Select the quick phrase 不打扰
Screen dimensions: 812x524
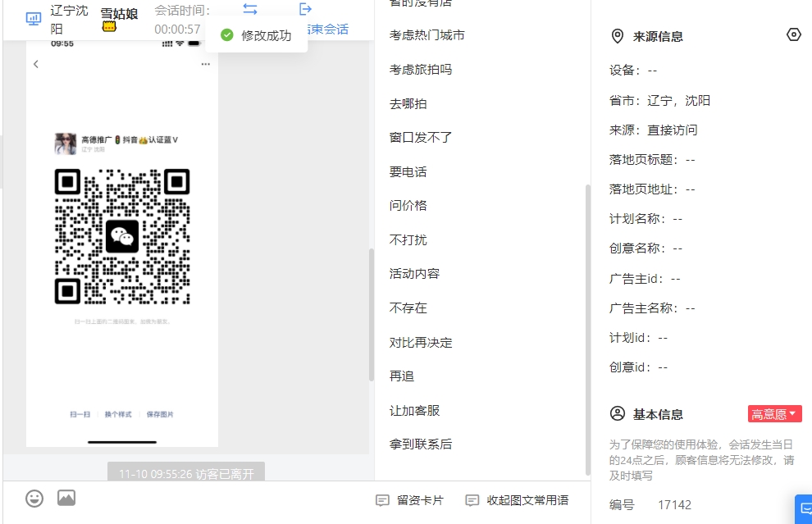pyautogui.click(x=408, y=239)
